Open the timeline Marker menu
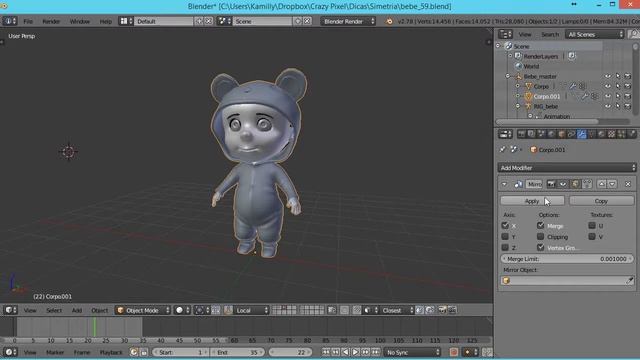Screen dimensions: 640x360 pyautogui.click(x=55, y=352)
